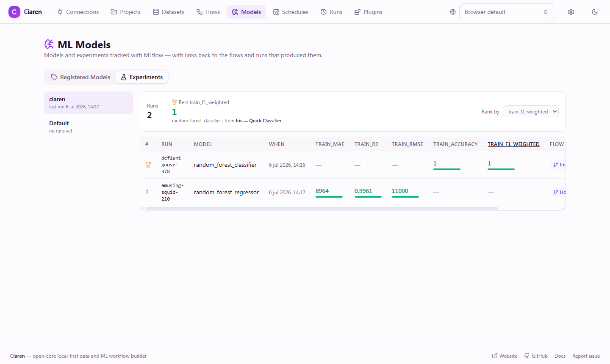The height and width of the screenshot is (364, 610).
Task: Click RUN column header
Action: (167, 144)
